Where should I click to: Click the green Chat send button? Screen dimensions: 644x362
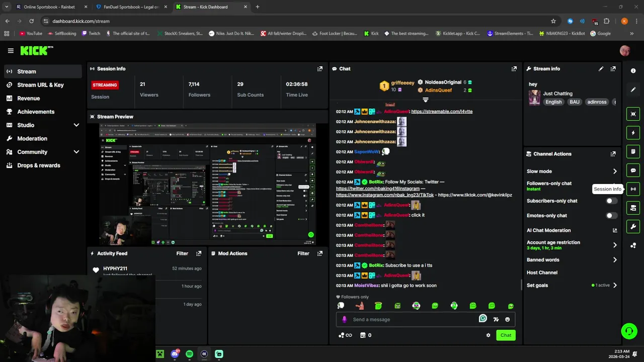click(506, 335)
